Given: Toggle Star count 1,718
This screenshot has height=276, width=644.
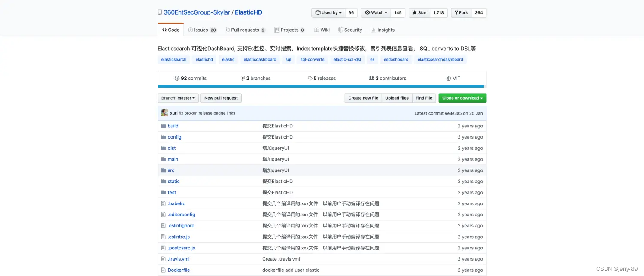Looking at the screenshot, I should (x=438, y=12).
